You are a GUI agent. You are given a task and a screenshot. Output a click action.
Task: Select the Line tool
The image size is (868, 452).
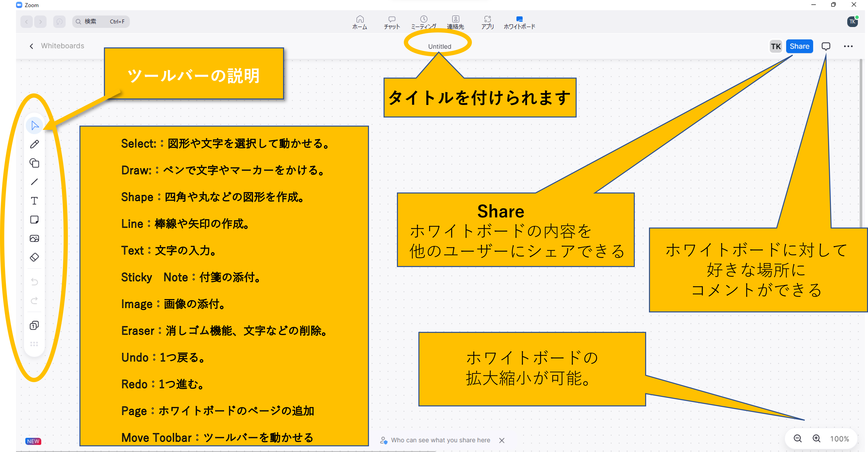34,182
